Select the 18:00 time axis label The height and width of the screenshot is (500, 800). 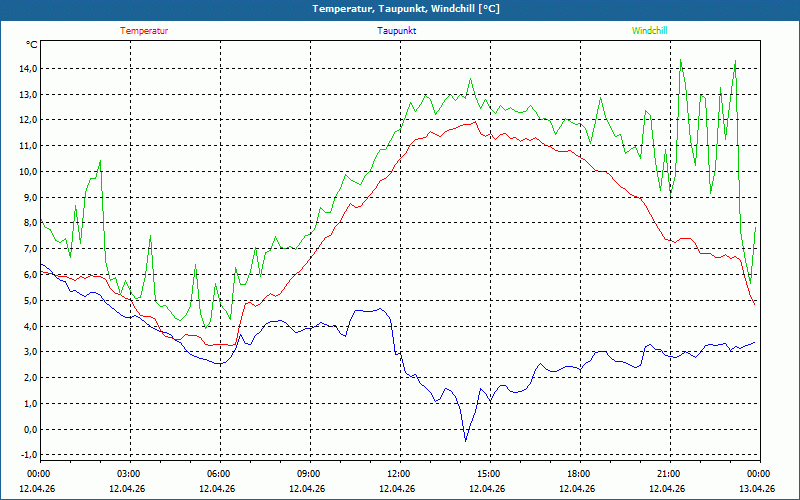click(x=579, y=474)
